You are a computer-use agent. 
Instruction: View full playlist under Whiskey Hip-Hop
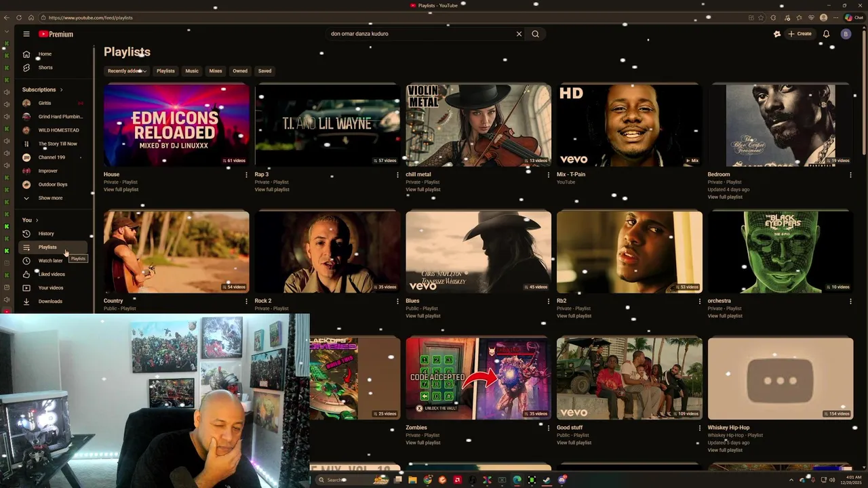[725, 450]
